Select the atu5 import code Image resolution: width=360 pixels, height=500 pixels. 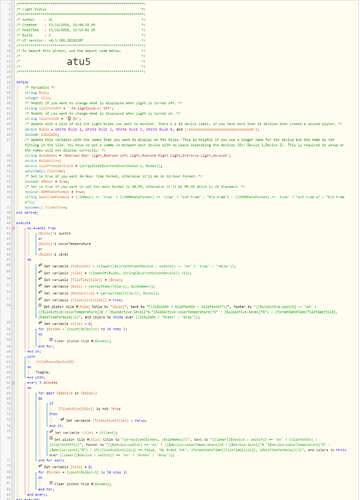(78, 61)
